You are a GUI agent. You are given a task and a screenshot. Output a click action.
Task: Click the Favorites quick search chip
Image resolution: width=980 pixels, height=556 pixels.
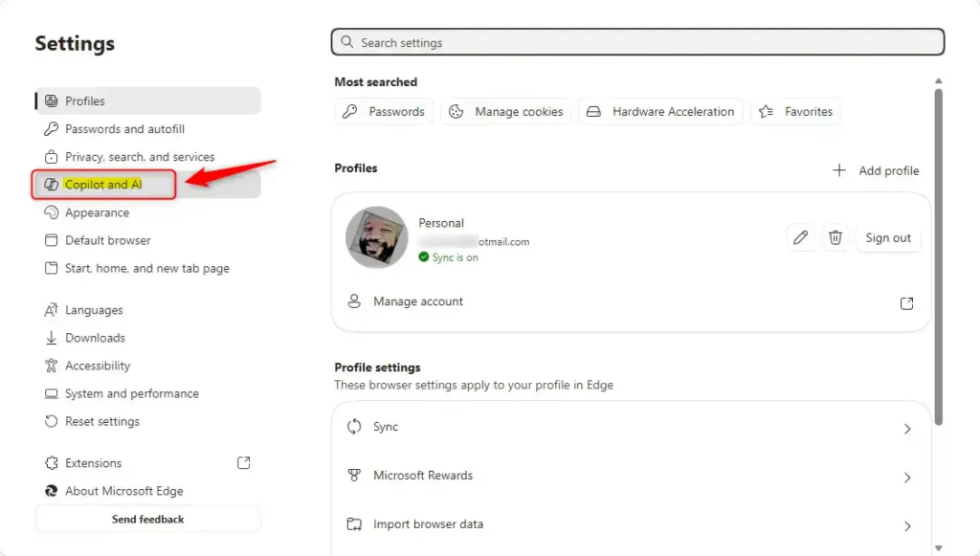pos(795,111)
